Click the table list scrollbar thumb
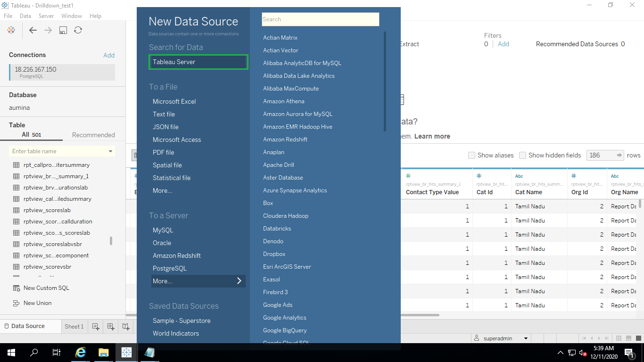The image size is (644, 362). coord(111,241)
